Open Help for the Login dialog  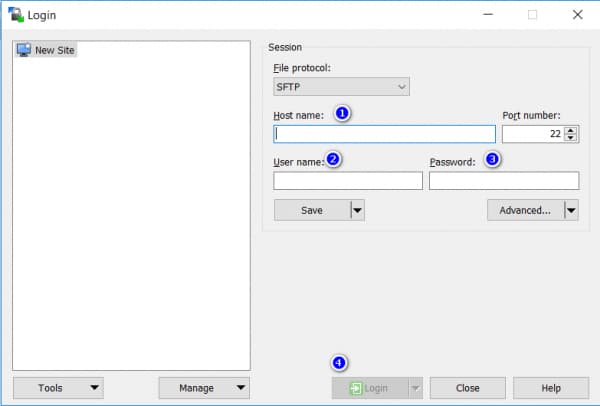tap(551, 388)
